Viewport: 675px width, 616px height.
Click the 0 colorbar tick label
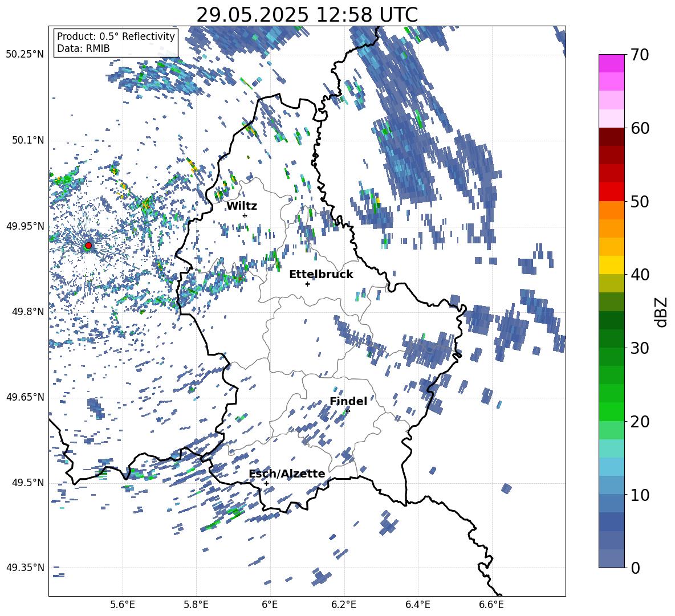635,568
